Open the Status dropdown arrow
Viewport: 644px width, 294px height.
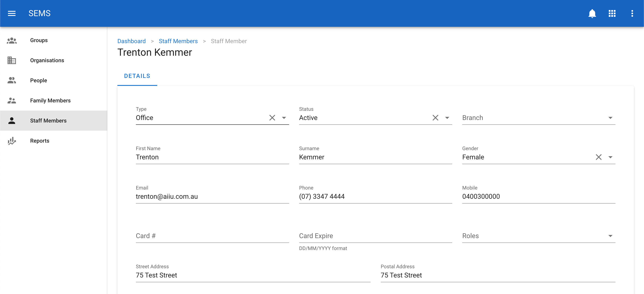click(x=447, y=118)
